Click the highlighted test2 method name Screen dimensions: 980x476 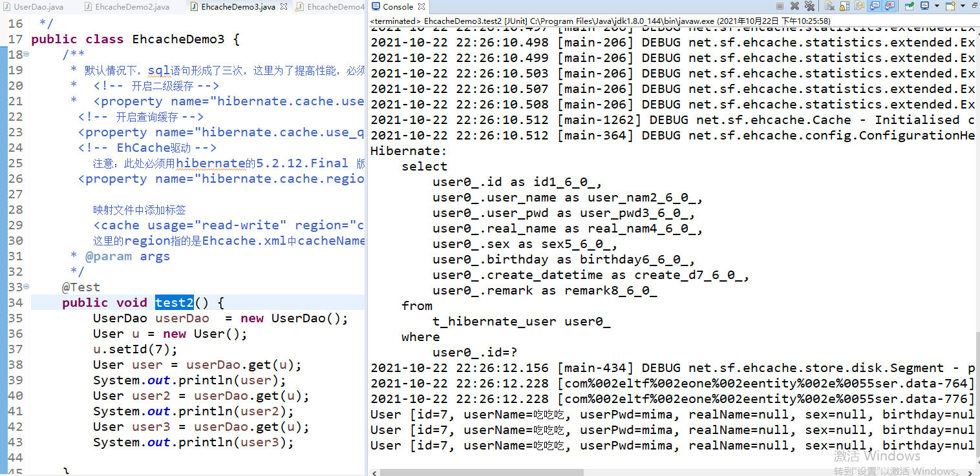175,302
